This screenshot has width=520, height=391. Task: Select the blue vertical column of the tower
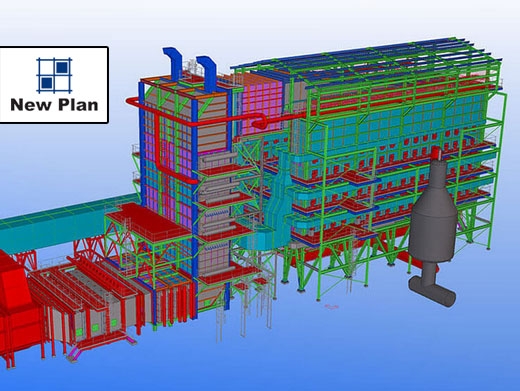[142, 143]
